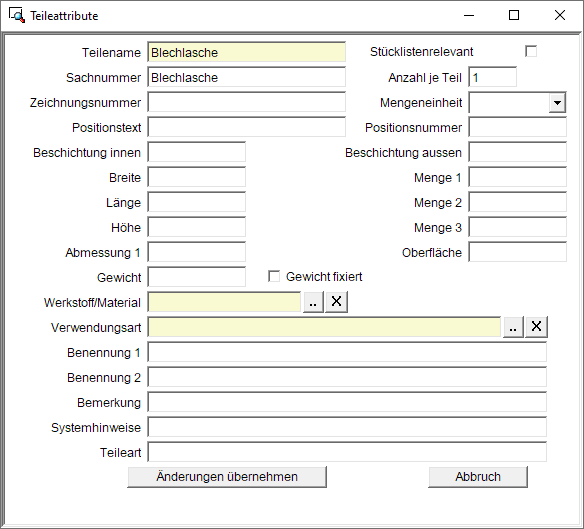Expand the Mengeneinheit dropdown arrow

point(557,103)
